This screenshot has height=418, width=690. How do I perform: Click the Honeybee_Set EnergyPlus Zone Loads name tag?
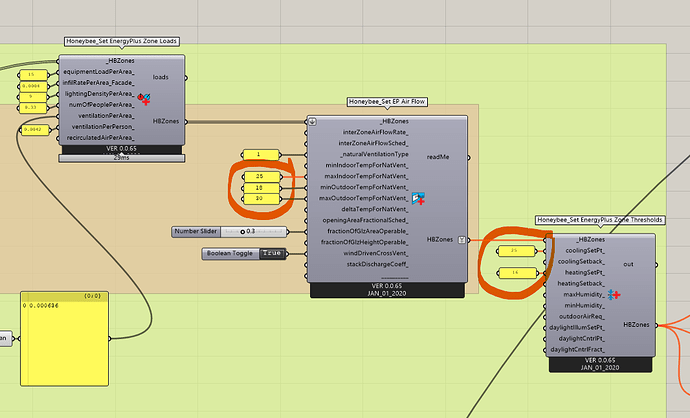point(121,41)
